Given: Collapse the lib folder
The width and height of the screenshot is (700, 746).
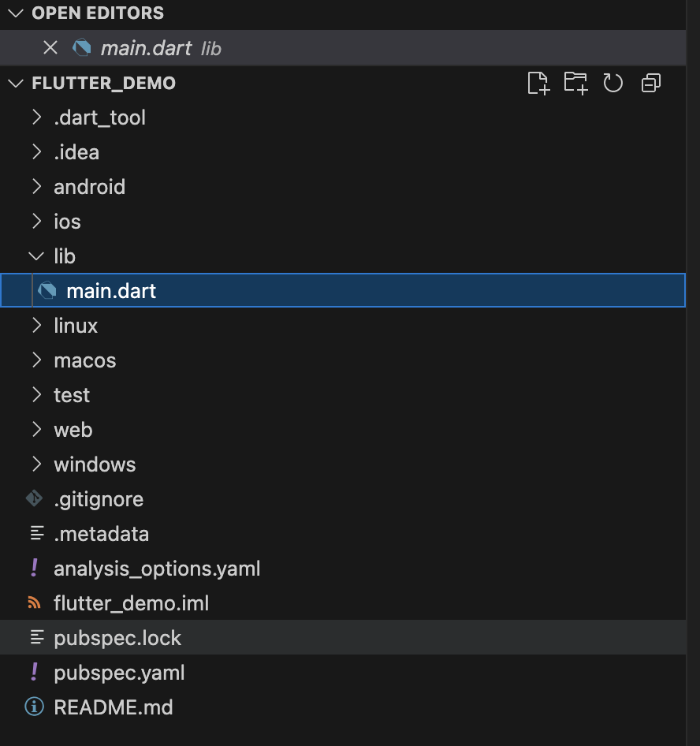Looking at the screenshot, I should click(x=36, y=256).
